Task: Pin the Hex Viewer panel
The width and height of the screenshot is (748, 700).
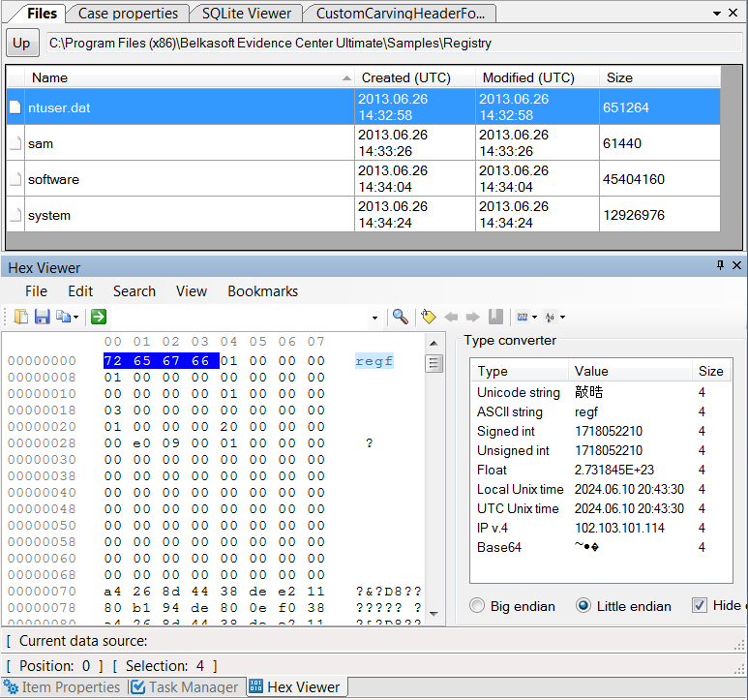Action: 720,266
